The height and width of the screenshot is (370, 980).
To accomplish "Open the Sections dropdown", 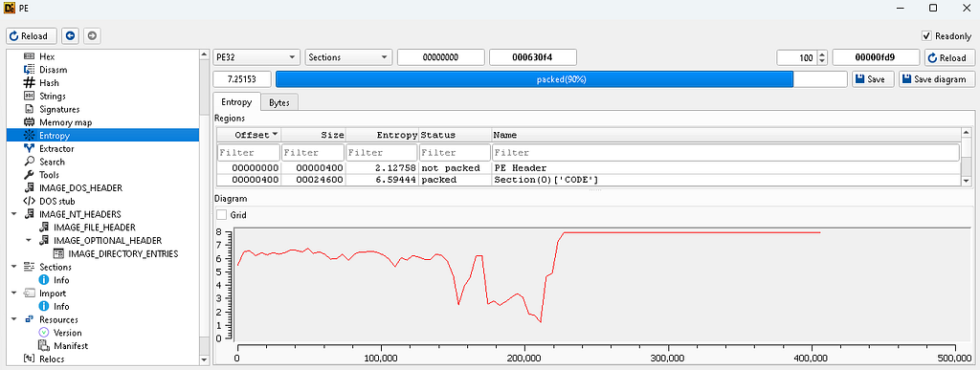I will [x=348, y=57].
